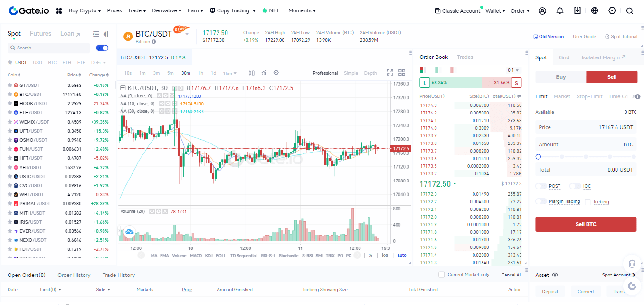
Task: Click the Cancel All link
Action: click(x=511, y=275)
